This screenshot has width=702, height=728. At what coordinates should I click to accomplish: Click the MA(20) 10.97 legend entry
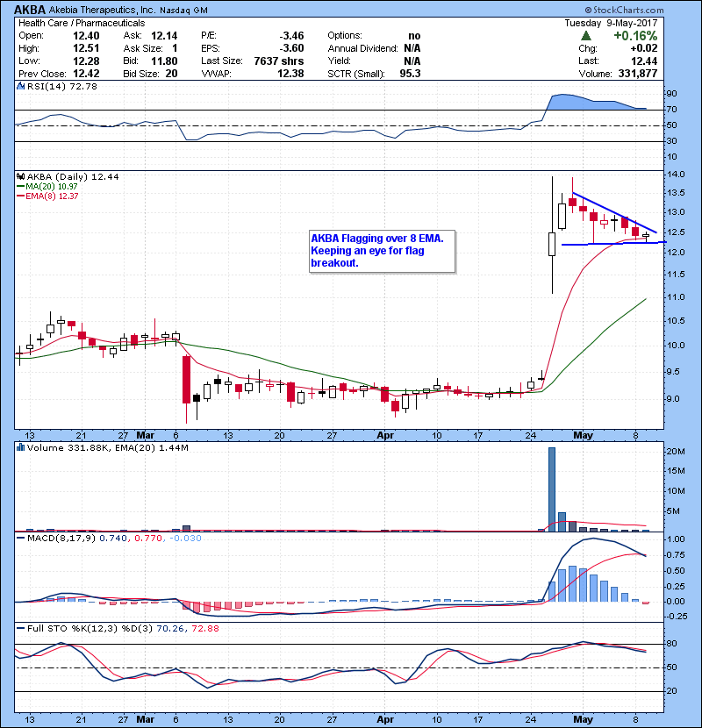click(47, 186)
